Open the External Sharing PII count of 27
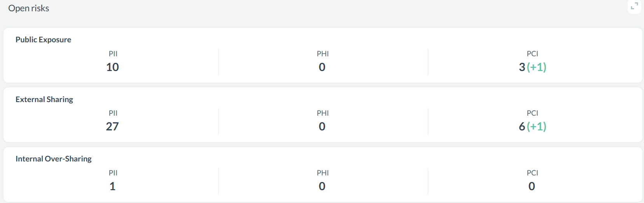The width and height of the screenshot is (644, 203). 112,127
